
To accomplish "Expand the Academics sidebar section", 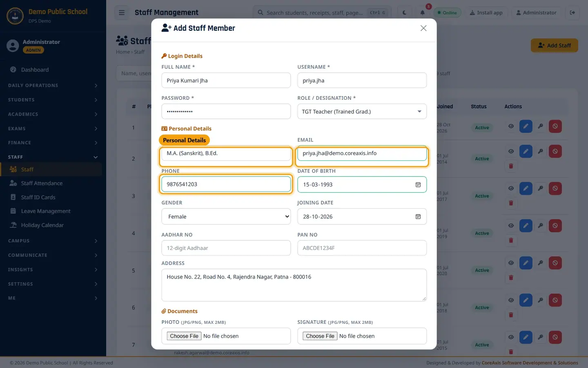I will tap(53, 114).
